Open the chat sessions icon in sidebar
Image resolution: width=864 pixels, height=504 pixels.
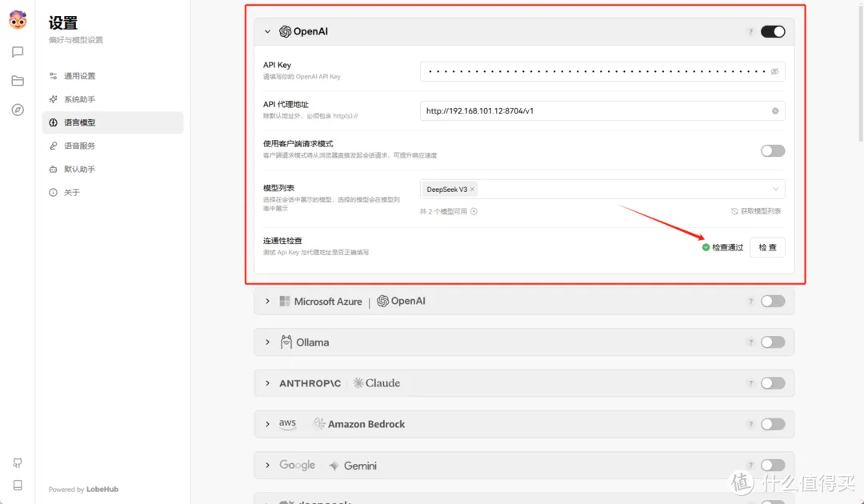pyautogui.click(x=18, y=51)
